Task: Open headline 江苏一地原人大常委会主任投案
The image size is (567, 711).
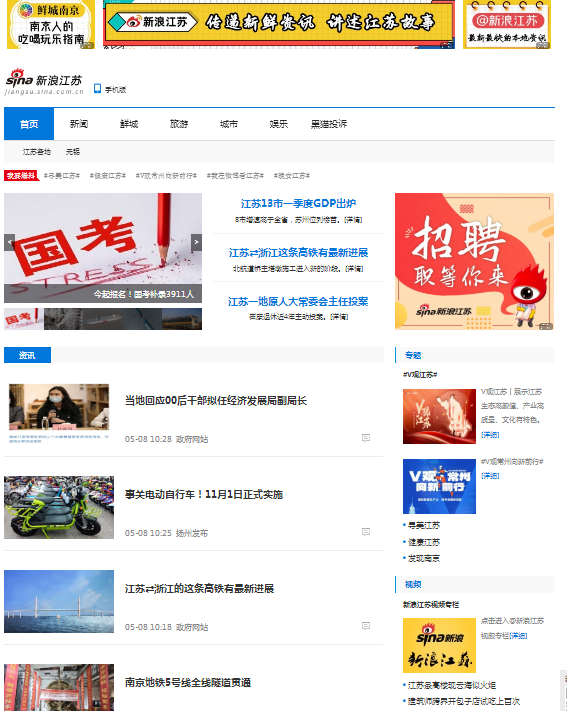Action: (298, 302)
